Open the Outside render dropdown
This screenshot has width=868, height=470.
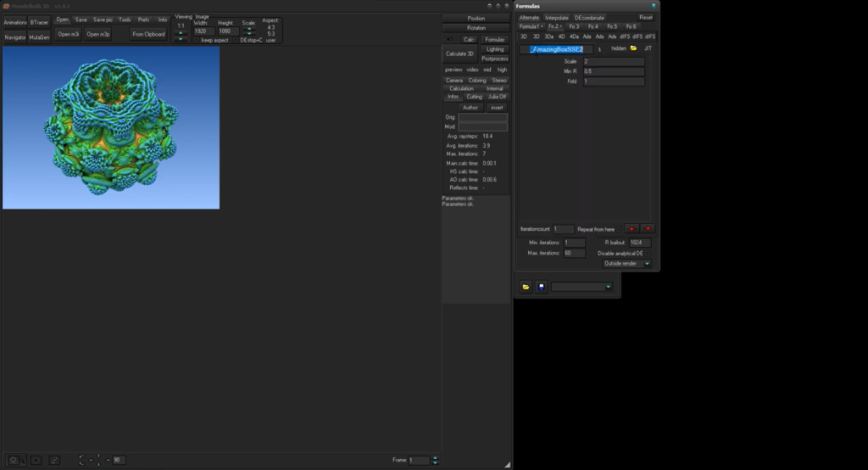tap(626, 264)
